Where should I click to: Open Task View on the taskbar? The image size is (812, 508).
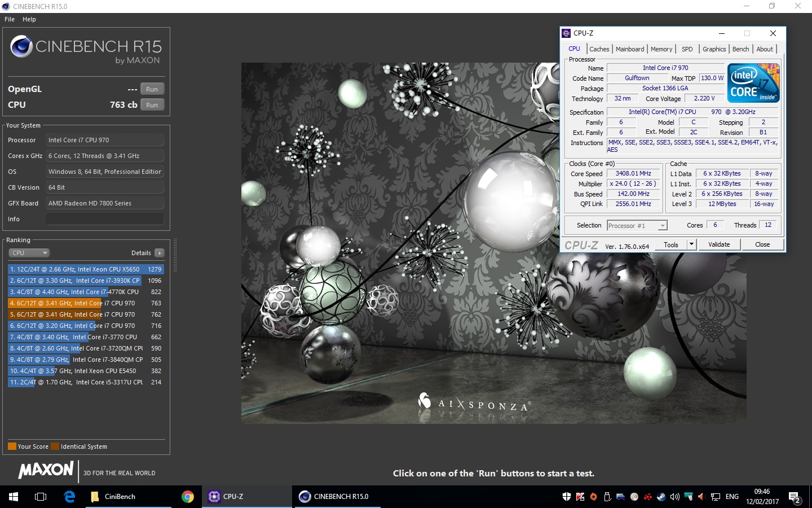(x=41, y=497)
